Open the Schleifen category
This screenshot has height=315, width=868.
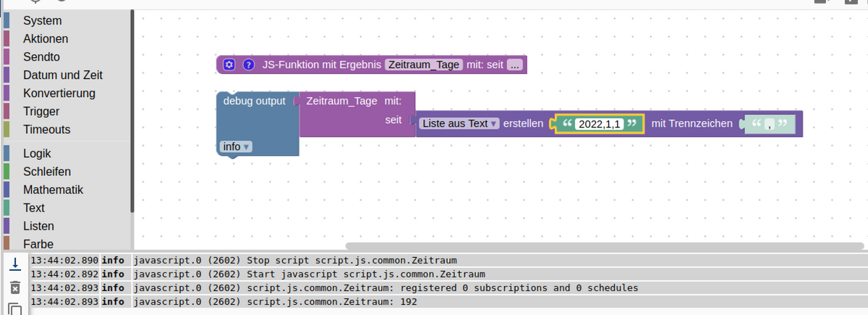point(47,172)
